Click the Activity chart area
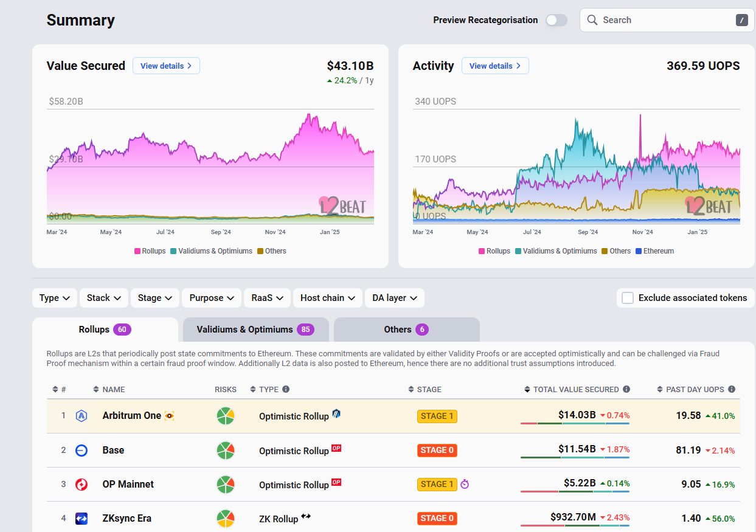The image size is (756, 532). (x=577, y=165)
